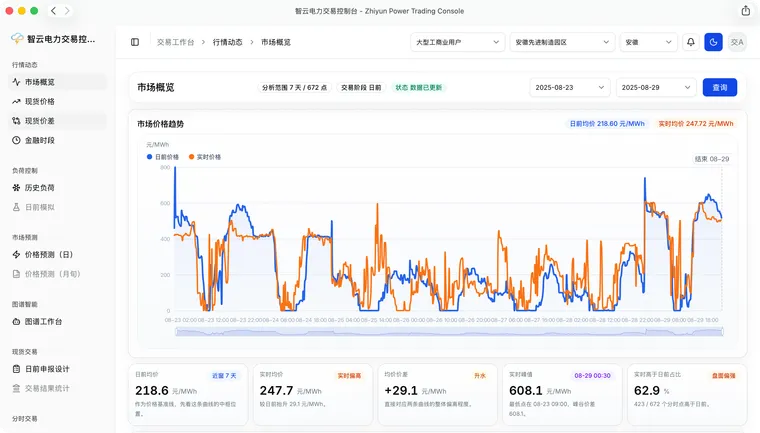Click the 交易阶段 日前 tag

point(361,88)
